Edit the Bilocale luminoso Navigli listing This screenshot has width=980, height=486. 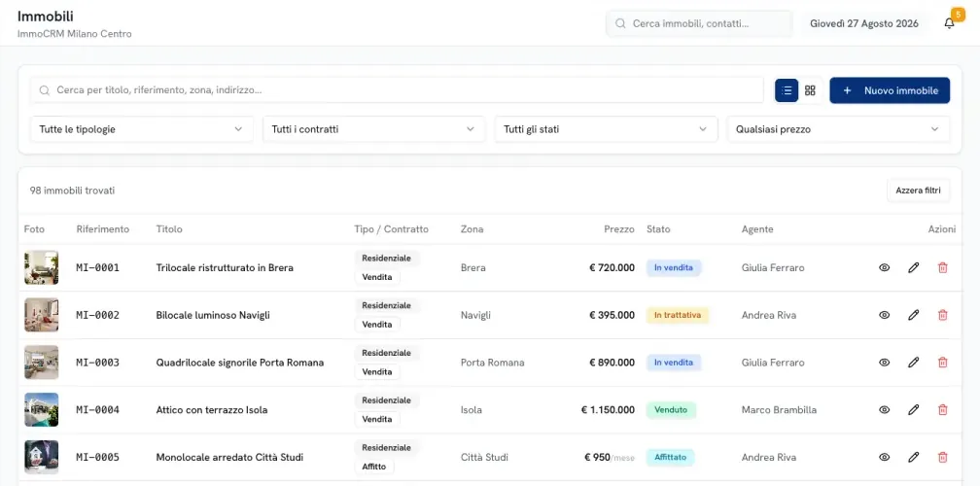914,316
